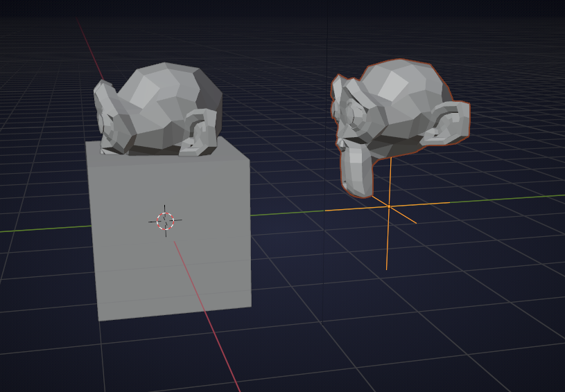The height and width of the screenshot is (392, 565).
Task: Click the 3D cursor on the cube
Action: tap(166, 221)
